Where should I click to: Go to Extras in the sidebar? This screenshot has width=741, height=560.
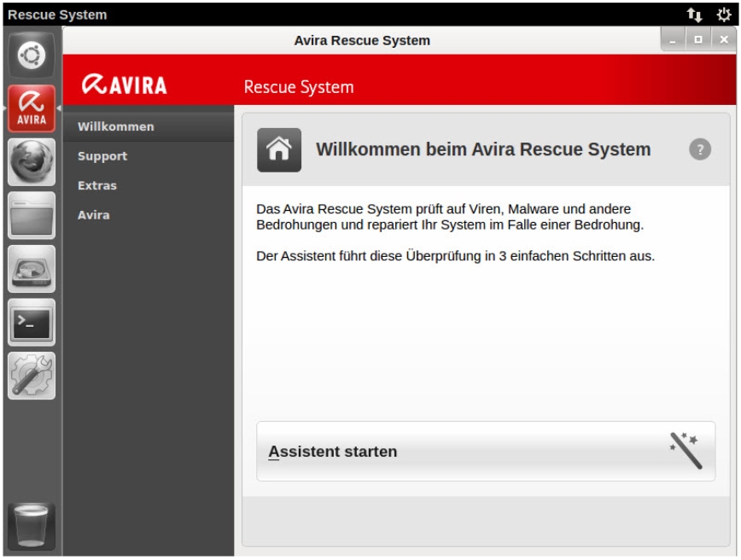click(x=97, y=185)
